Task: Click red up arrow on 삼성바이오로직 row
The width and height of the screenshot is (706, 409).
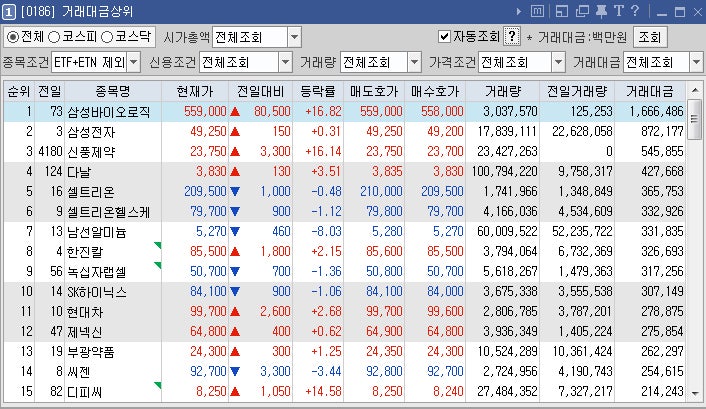Action: pos(235,111)
